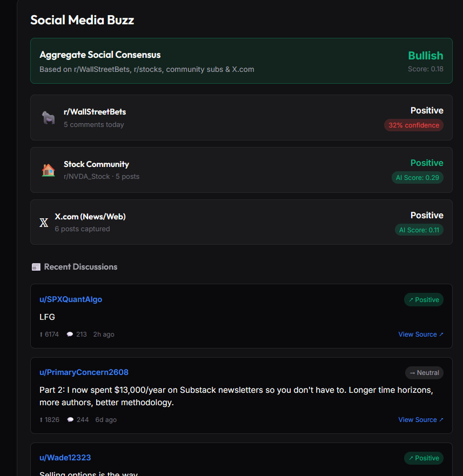Image resolution: width=463 pixels, height=476 pixels.
Task: Click the Positive tag on the LFG post
Action: coord(424,300)
